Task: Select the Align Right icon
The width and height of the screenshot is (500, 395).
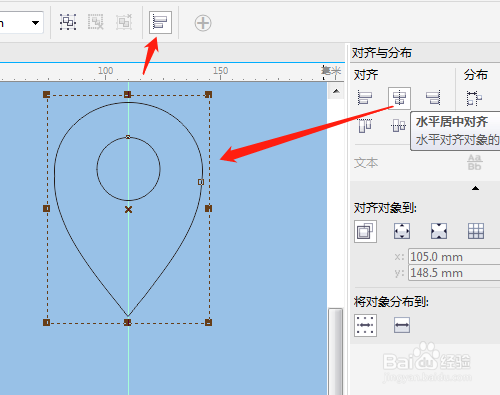Action: click(x=433, y=98)
